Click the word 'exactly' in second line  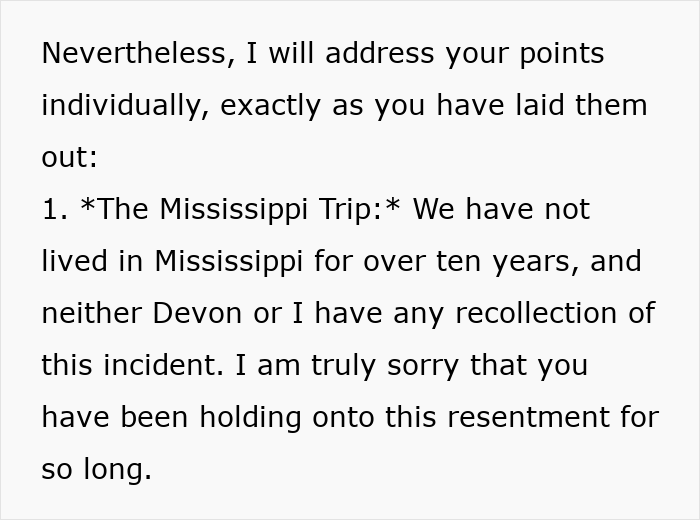point(271,105)
